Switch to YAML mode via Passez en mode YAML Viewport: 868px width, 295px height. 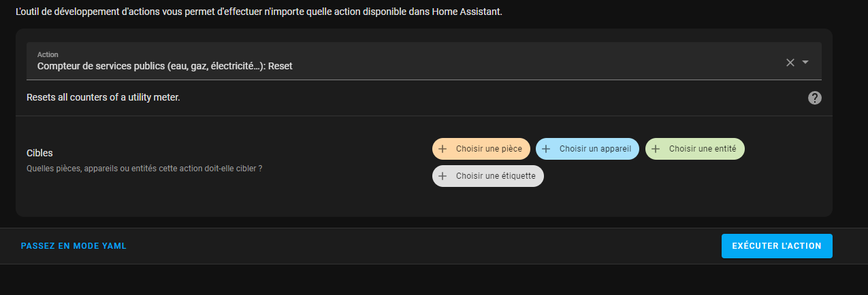[x=74, y=246]
